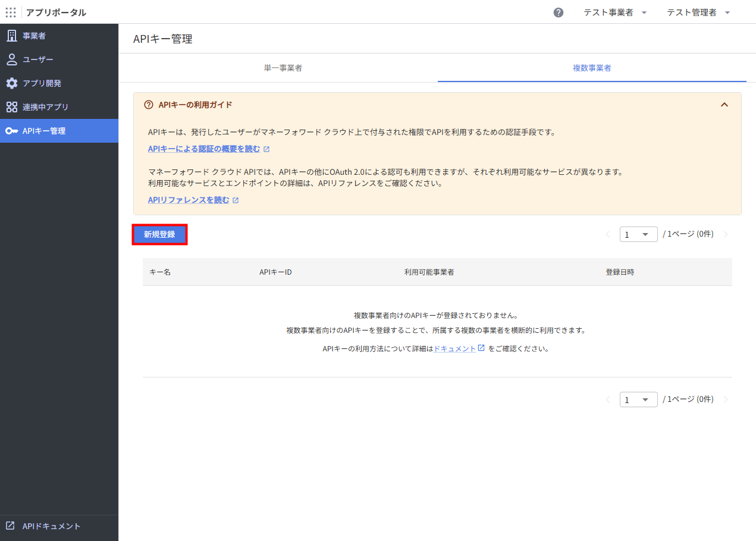Click the 新規登録 button
The image size is (756, 541).
159,234
